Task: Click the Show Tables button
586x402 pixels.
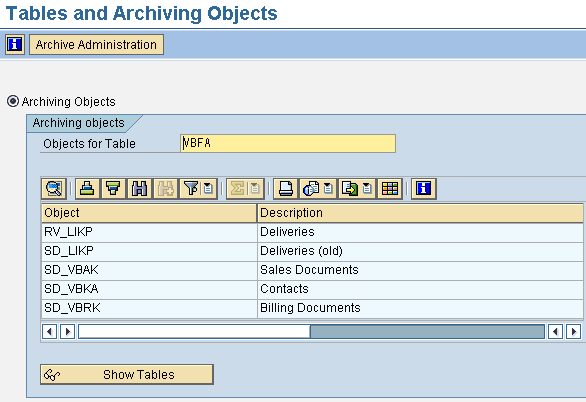Action: tap(127, 374)
